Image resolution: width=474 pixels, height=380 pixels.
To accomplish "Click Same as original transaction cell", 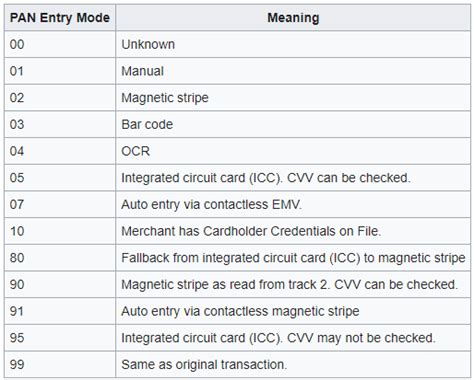I will [x=293, y=364].
